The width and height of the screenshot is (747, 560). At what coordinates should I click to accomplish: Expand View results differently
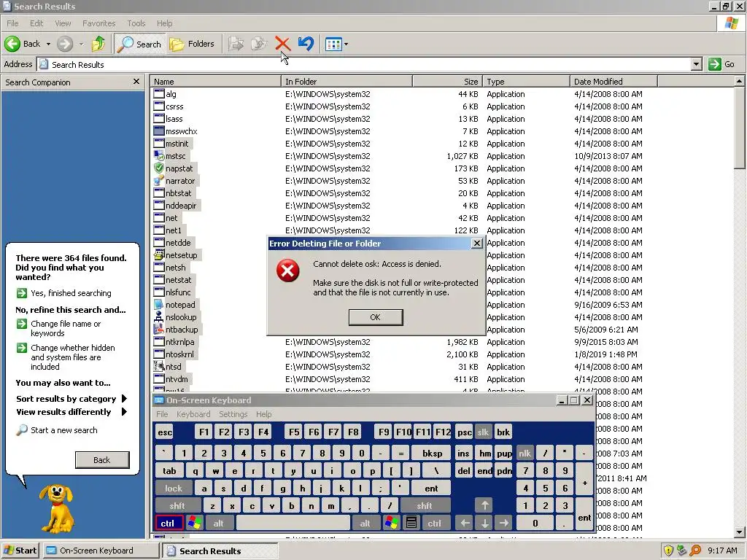pyautogui.click(x=71, y=412)
